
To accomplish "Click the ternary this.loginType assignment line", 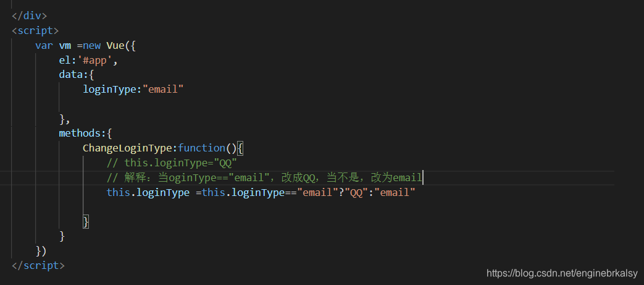I will 261,192.
